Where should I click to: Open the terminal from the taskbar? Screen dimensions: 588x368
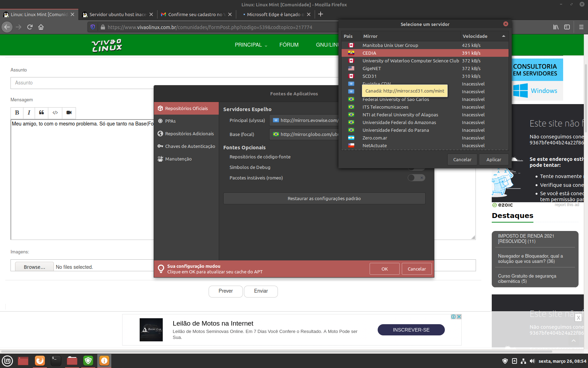point(56,361)
